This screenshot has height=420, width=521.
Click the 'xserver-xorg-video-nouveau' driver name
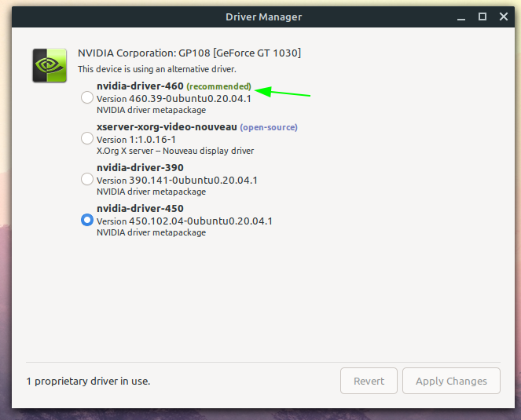(167, 127)
